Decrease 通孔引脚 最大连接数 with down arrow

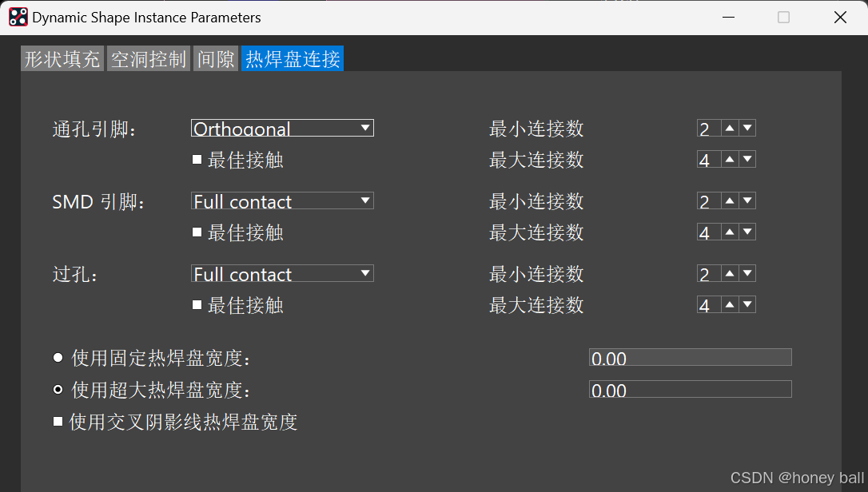click(747, 160)
